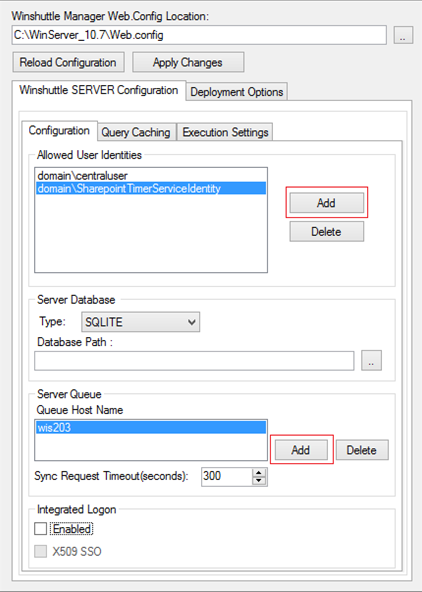Viewport: 422px width, 592px height.
Task: Open the Server Database Type dropdown
Action: (x=140, y=322)
